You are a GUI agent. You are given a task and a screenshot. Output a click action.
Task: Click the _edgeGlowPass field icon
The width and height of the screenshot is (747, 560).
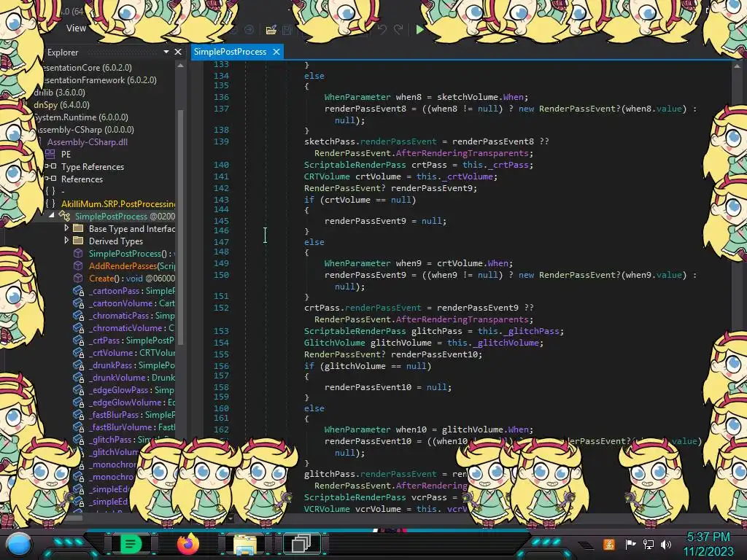pos(78,389)
